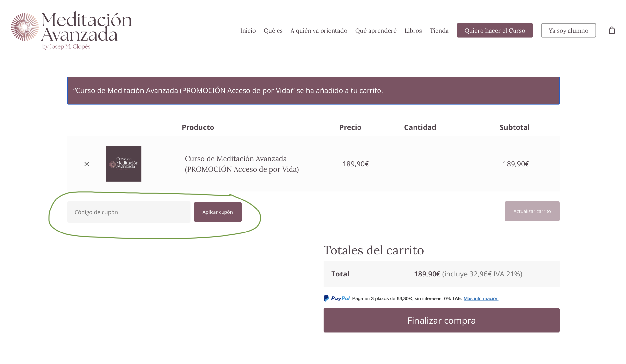Open the shopping bag cart icon
The width and height of the screenshot is (626, 364).
[611, 31]
